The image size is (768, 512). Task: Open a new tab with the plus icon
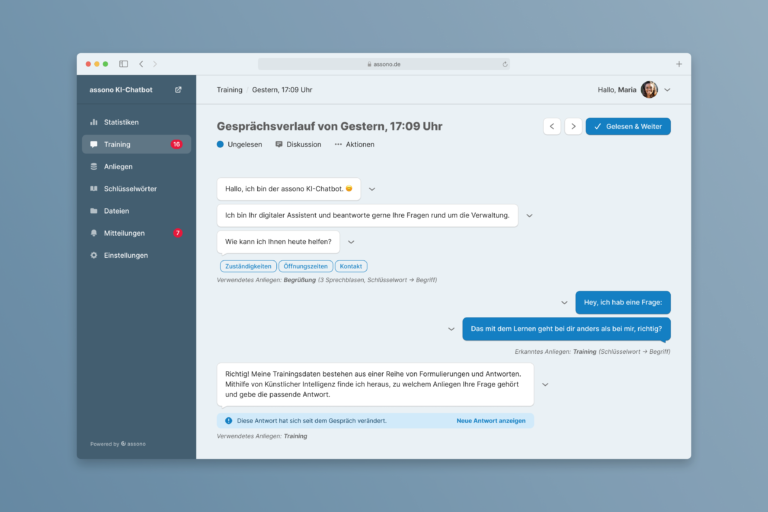[679, 64]
